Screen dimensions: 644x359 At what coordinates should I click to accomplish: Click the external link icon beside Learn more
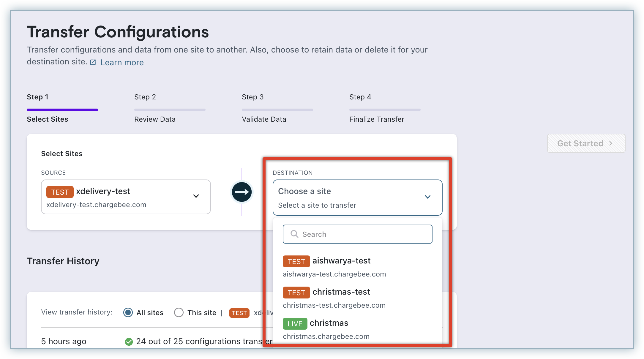click(x=93, y=62)
